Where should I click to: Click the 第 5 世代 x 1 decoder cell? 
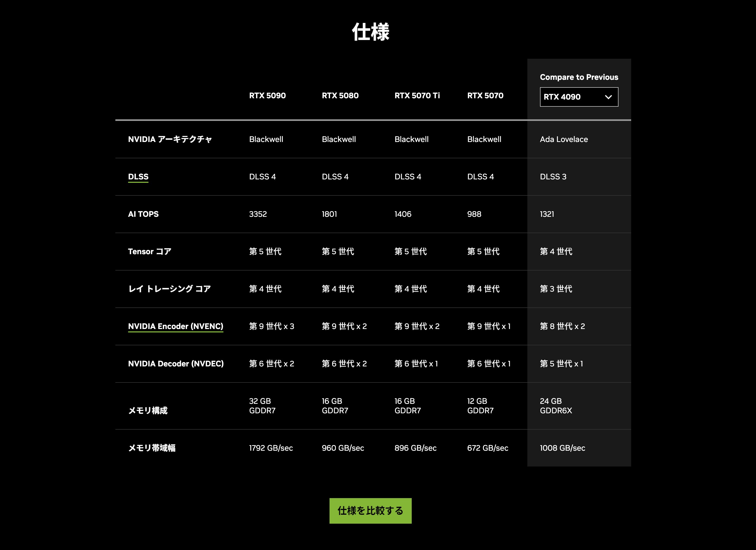pos(561,364)
